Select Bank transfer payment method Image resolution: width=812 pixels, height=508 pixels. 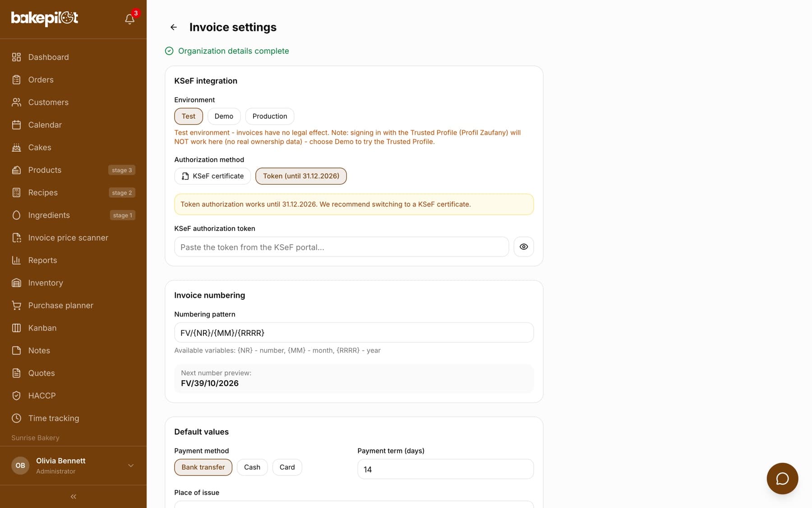(203, 467)
